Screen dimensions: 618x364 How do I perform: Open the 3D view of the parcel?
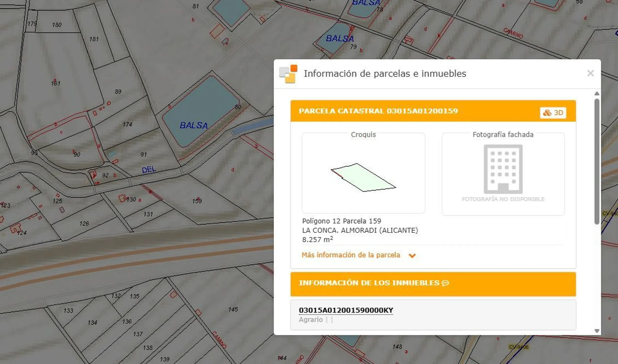(553, 113)
